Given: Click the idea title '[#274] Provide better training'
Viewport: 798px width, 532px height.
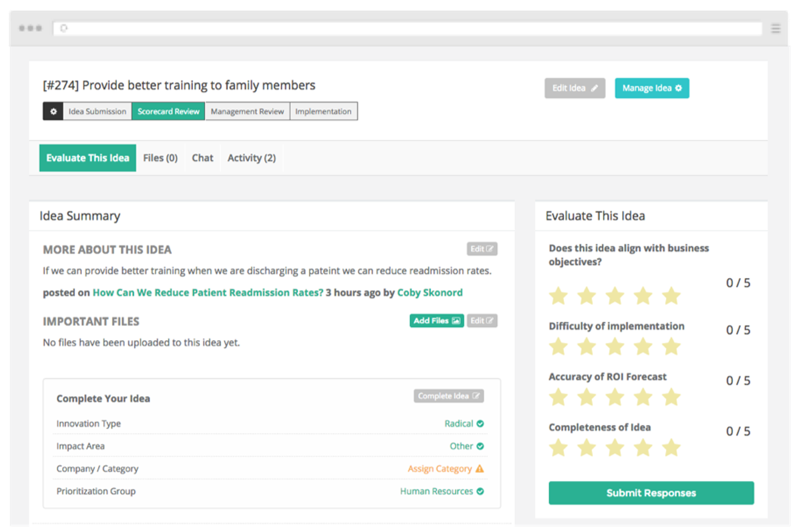Looking at the screenshot, I should (x=179, y=85).
